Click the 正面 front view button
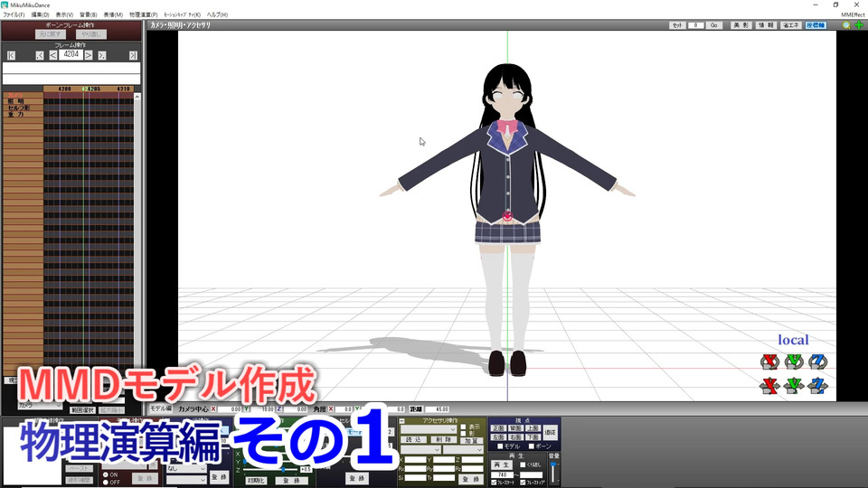This screenshot has height=488, width=868. [498, 428]
